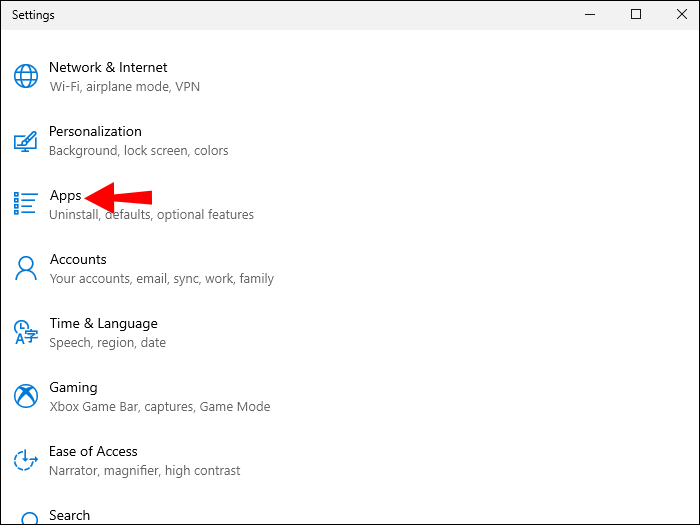Click the Accounts person icon
The width and height of the screenshot is (700, 525).
pyautogui.click(x=25, y=268)
